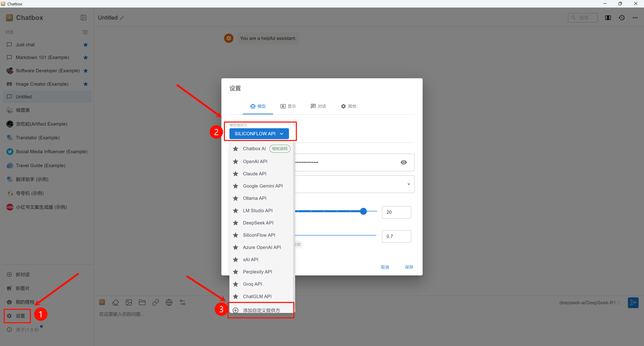644x346 pixels.
Task: Click the eraser icon to clear context
Action: coord(116,302)
